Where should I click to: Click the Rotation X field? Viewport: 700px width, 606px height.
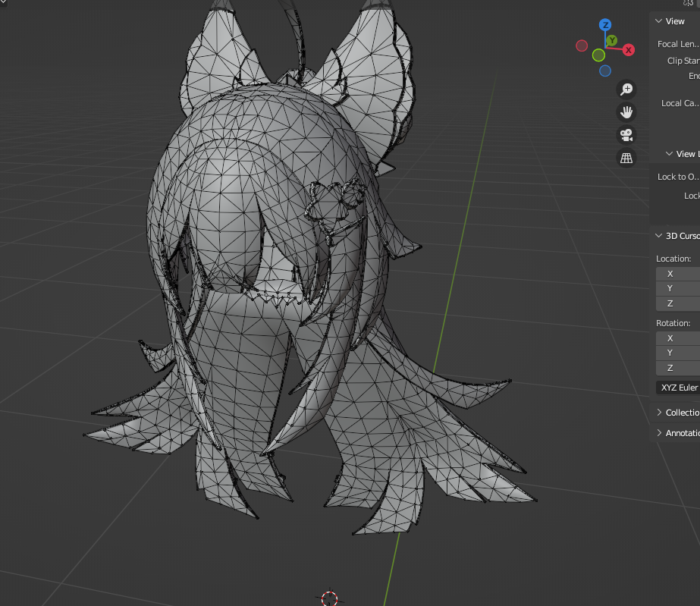678,338
